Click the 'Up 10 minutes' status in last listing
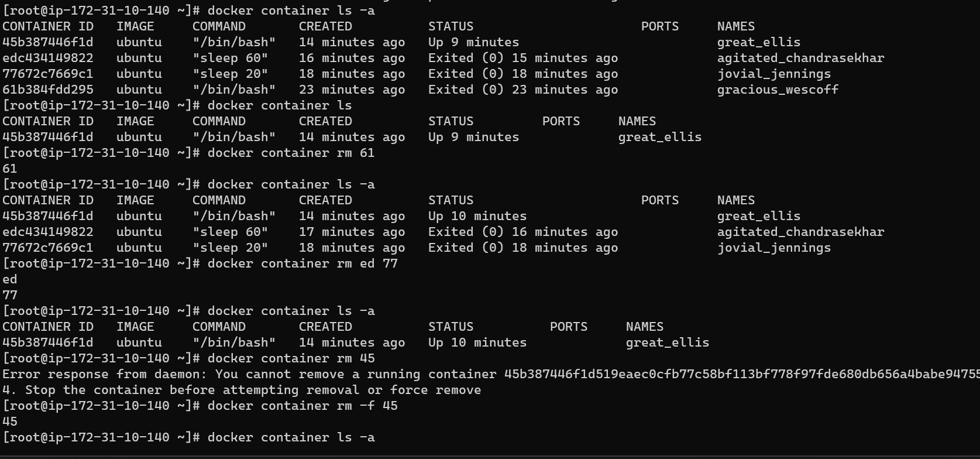Image resolution: width=980 pixels, height=459 pixels. click(x=477, y=342)
